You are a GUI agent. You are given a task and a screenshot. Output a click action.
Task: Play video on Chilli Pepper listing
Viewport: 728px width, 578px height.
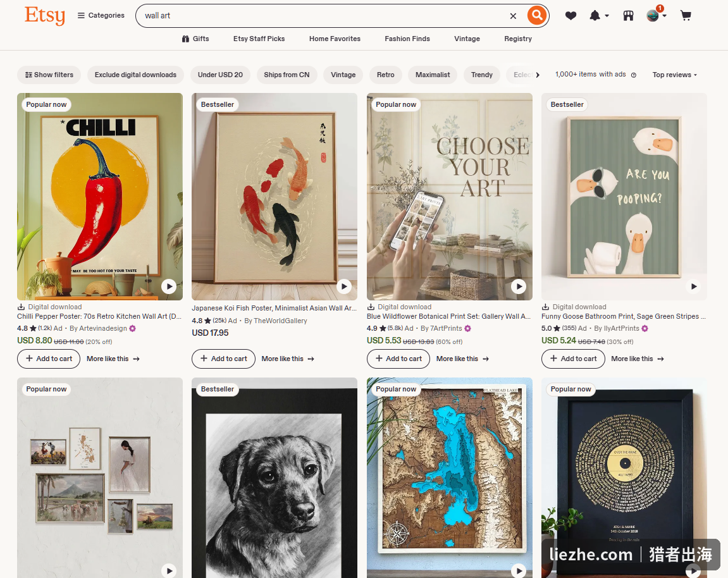pos(169,286)
